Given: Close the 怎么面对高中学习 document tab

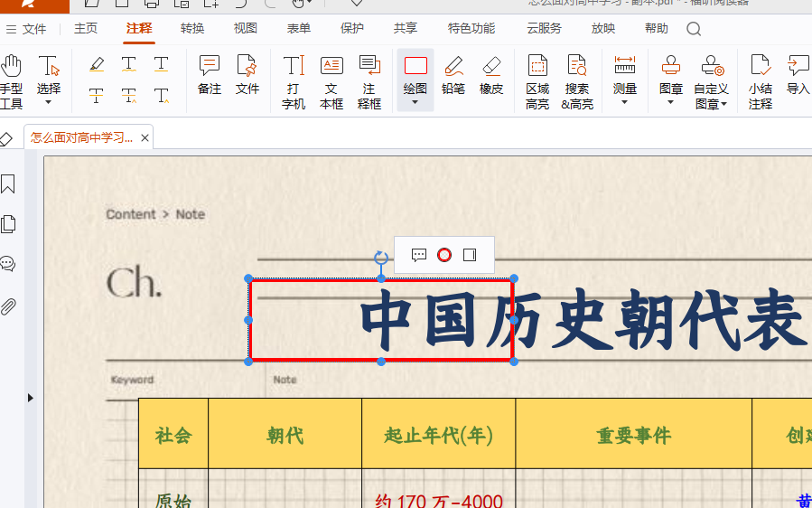Looking at the screenshot, I should point(145,138).
